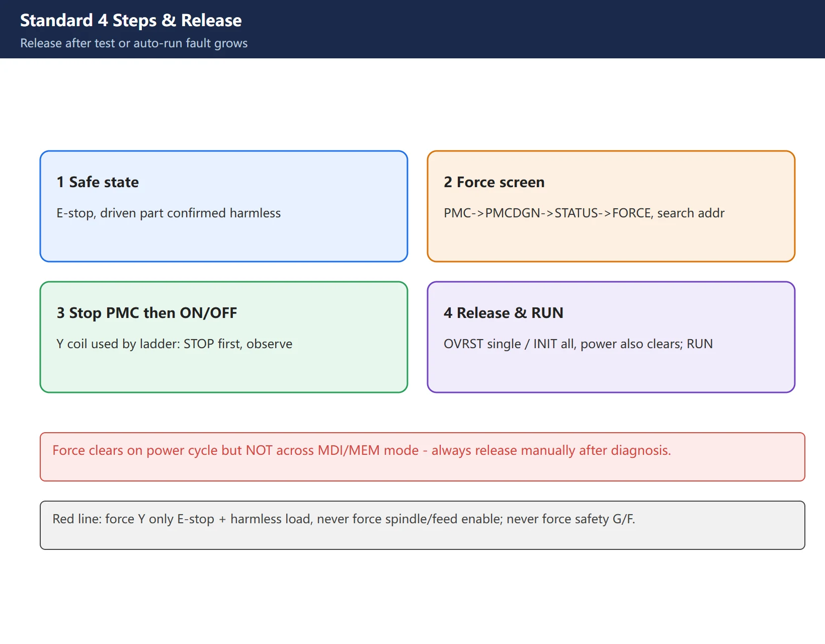This screenshot has height=644, width=825.
Task: Click the red warning 'Force clears on power cycle' note
Action: (423, 457)
